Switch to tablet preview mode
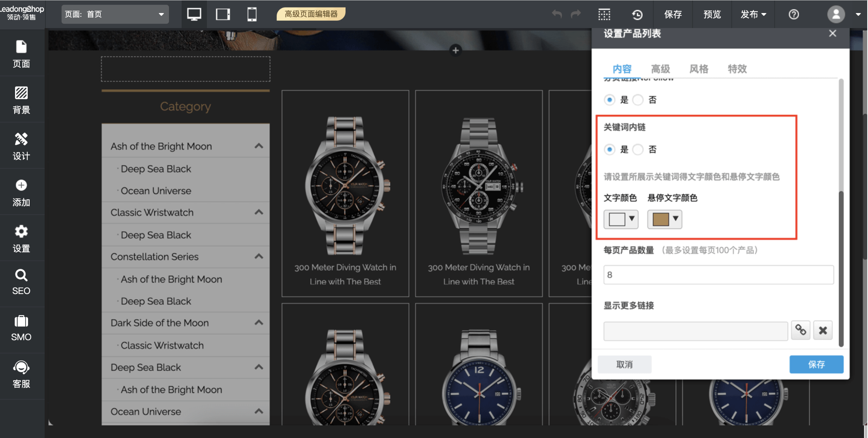The width and height of the screenshot is (868, 438). click(x=223, y=15)
